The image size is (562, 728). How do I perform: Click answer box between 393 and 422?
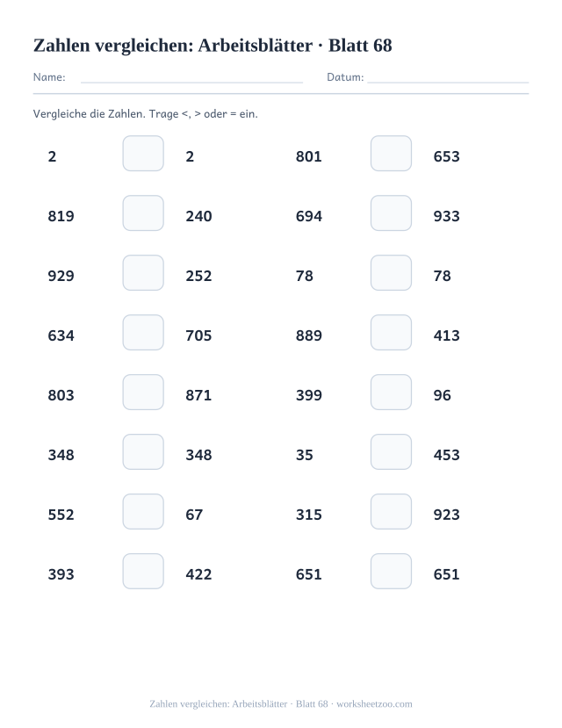click(143, 571)
